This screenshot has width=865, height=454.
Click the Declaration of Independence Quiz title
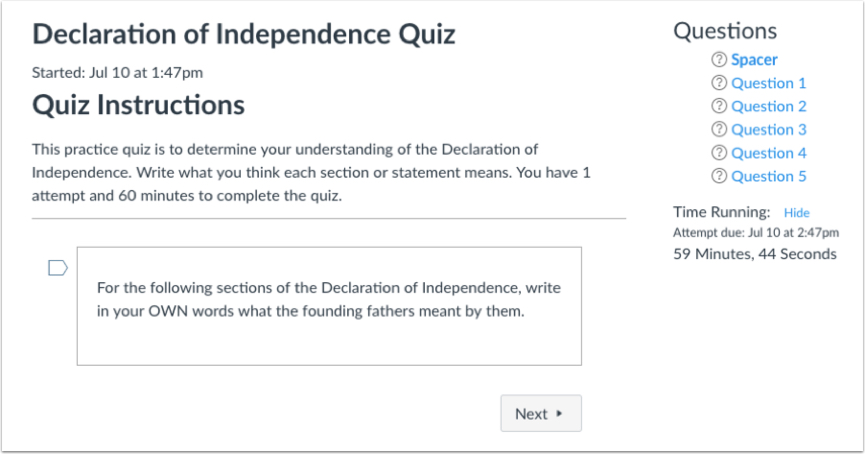[244, 35]
